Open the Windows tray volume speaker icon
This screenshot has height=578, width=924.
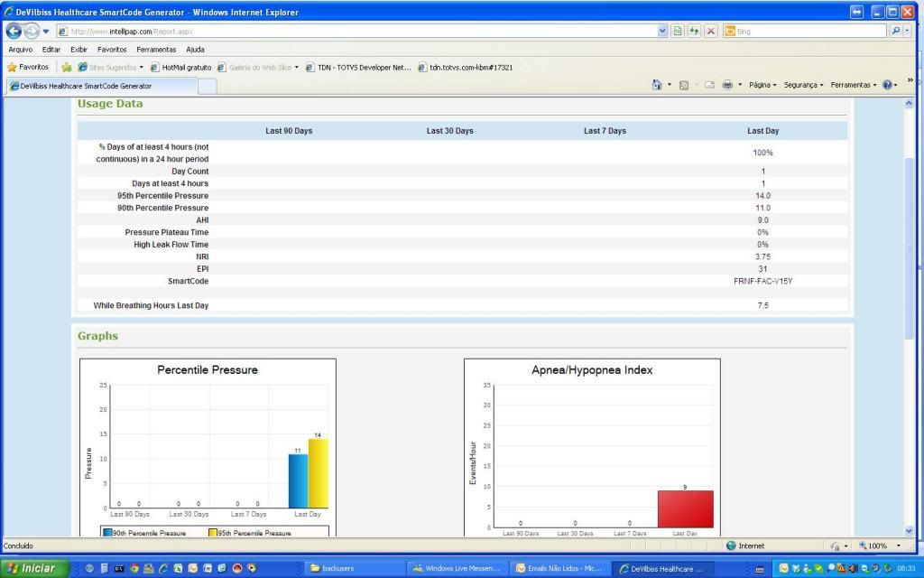853,569
